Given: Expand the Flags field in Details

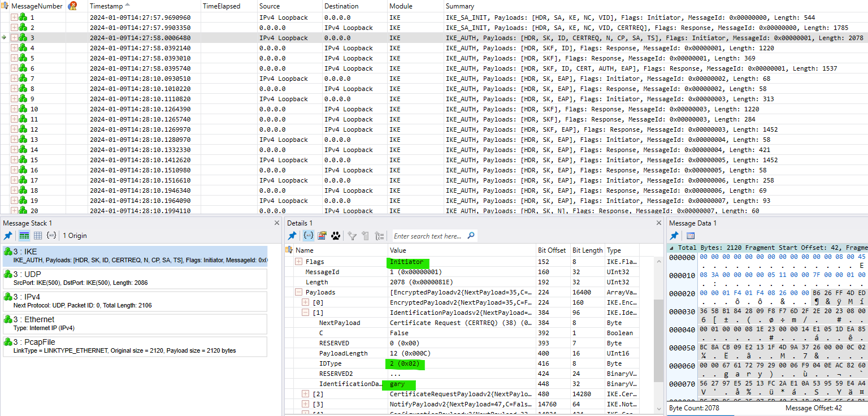Looking at the screenshot, I should (299, 262).
